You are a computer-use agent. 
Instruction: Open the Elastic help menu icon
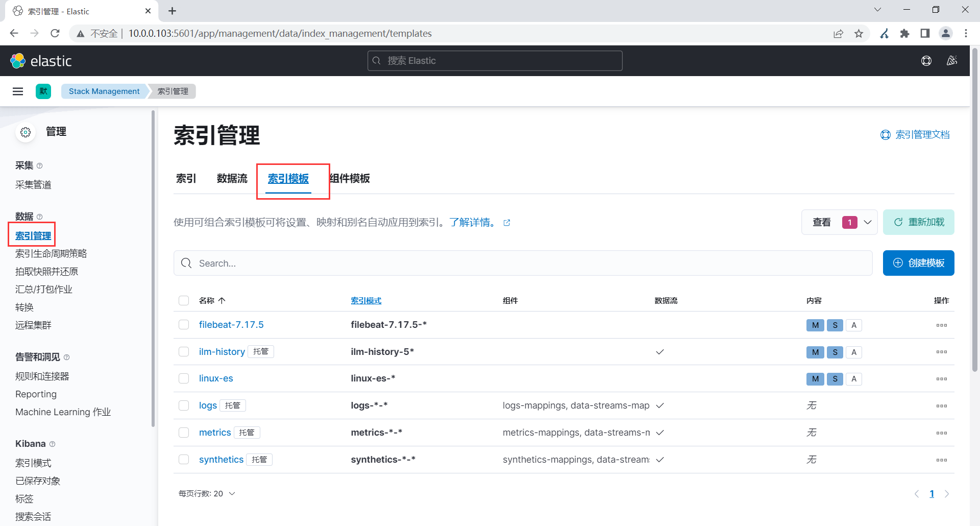(926, 61)
